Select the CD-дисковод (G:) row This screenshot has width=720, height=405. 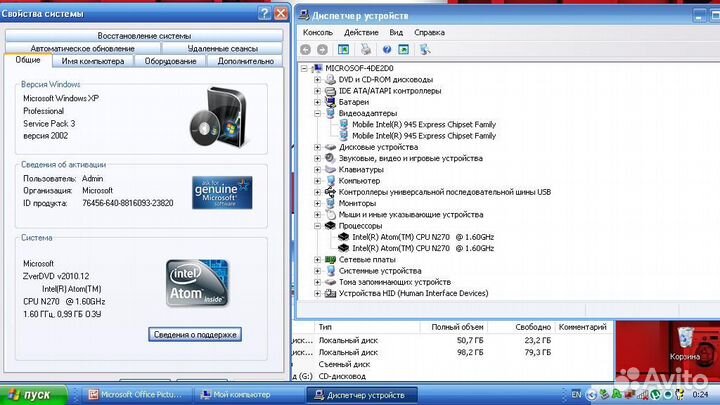point(452,376)
